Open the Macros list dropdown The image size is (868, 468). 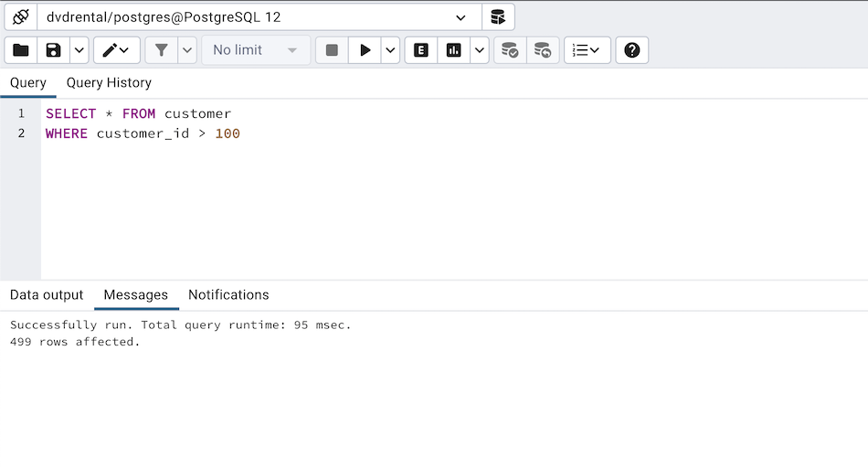pos(587,50)
